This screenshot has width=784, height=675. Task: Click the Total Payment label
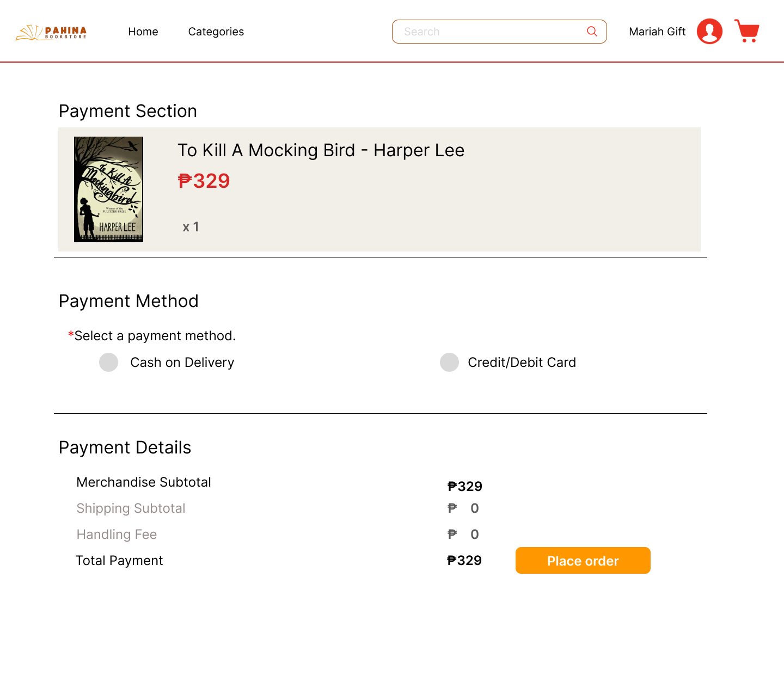(119, 561)
